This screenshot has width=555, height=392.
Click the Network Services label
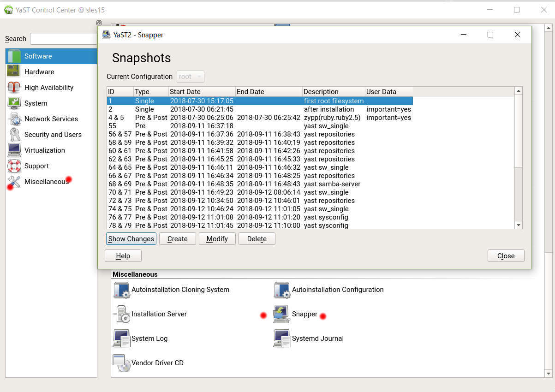point(51,119)
